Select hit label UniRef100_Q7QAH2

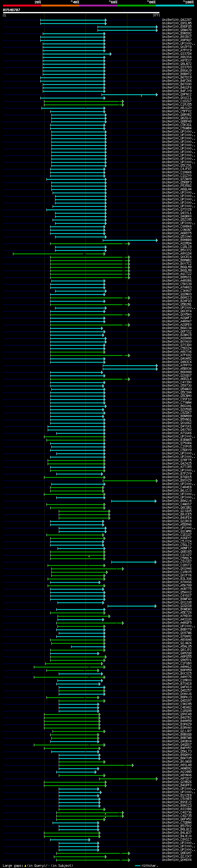point(177,636)
